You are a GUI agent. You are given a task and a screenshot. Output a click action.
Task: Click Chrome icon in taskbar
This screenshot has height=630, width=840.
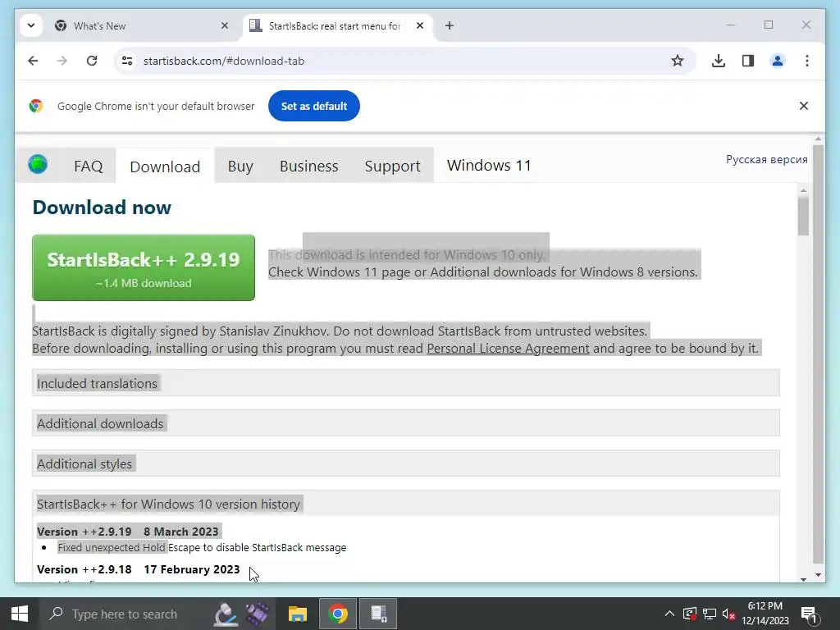337,614
